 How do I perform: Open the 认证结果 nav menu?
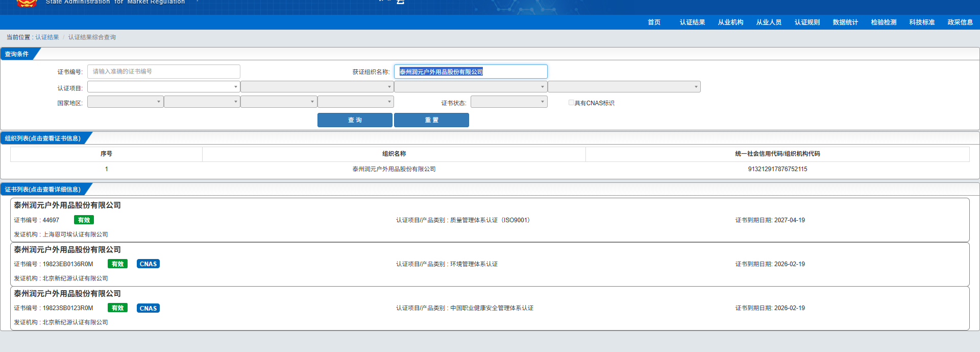(692, 22)
